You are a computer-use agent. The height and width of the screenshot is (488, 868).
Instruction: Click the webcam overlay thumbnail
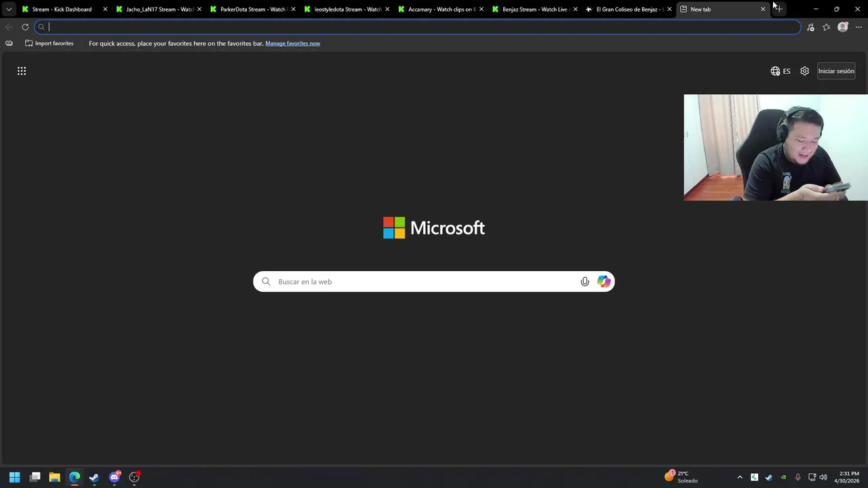point(776,147)
